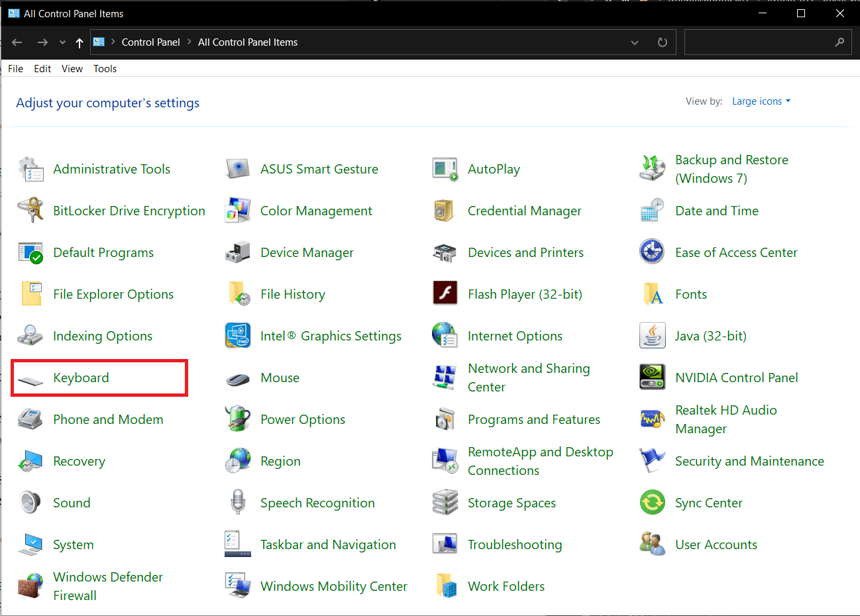Image resolution: width=860 pixels, height=616 pixels.
Task: Open the Realtek HD Audio Manager
Action: pyautogui.click(x=726, y=419)
